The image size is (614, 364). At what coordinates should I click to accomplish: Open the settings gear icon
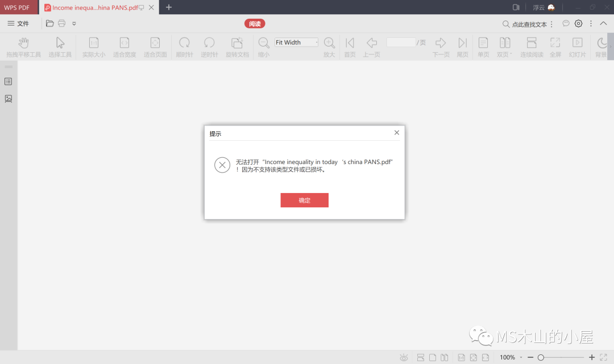[x=578, y=23]
